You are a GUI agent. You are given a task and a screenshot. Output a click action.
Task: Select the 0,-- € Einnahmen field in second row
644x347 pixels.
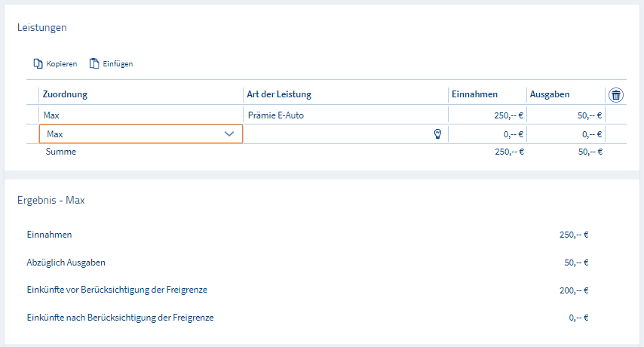[x=487, y=134]
